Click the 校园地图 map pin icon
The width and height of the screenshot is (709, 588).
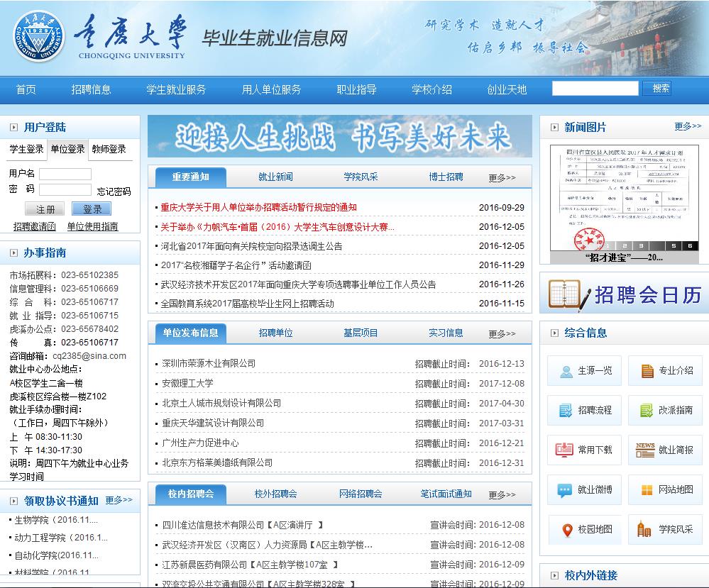(x=568, y=530)
